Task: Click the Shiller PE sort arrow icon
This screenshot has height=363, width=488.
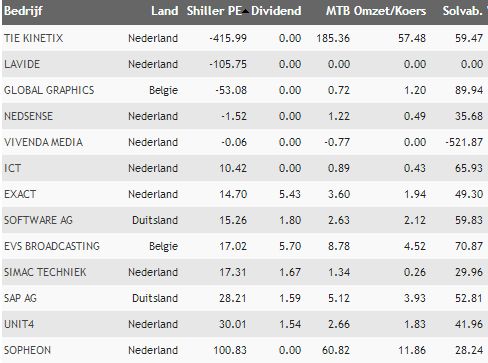Action: (246, 12)
